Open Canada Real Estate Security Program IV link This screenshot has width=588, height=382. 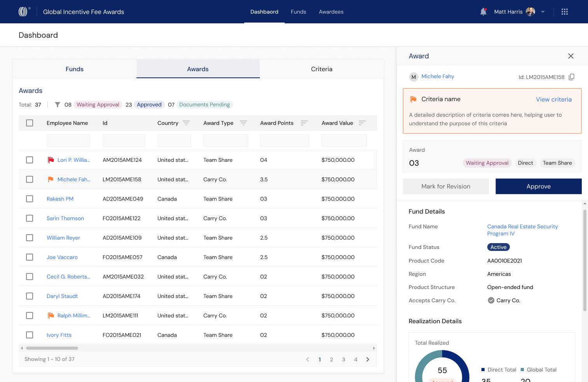coord(522,230)
